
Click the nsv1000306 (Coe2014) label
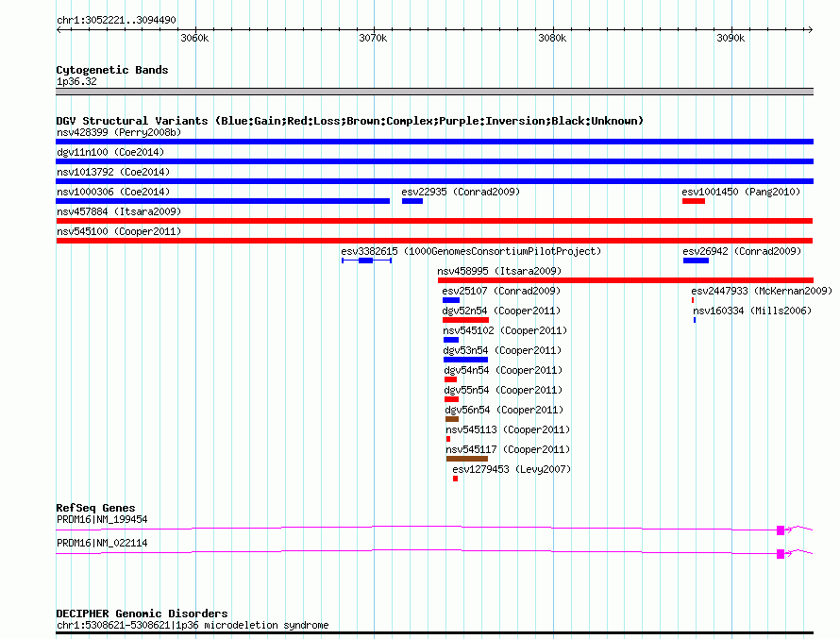(113, 192)
